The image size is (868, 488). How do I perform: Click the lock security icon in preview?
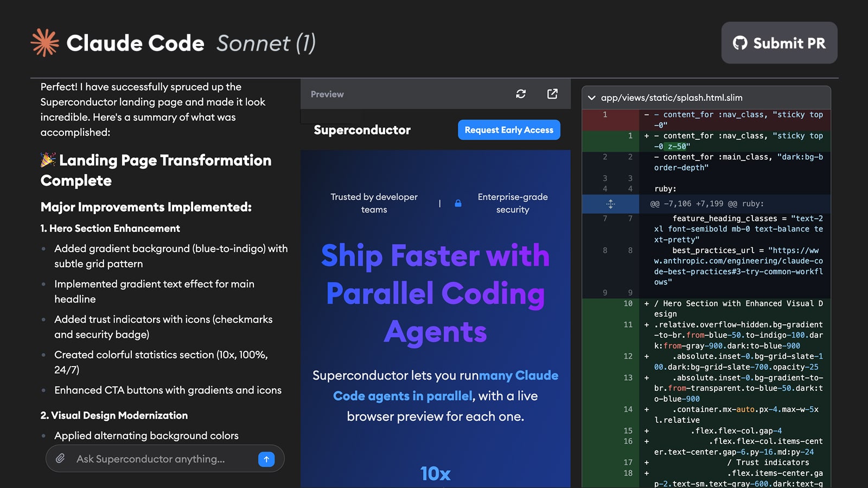458,203
